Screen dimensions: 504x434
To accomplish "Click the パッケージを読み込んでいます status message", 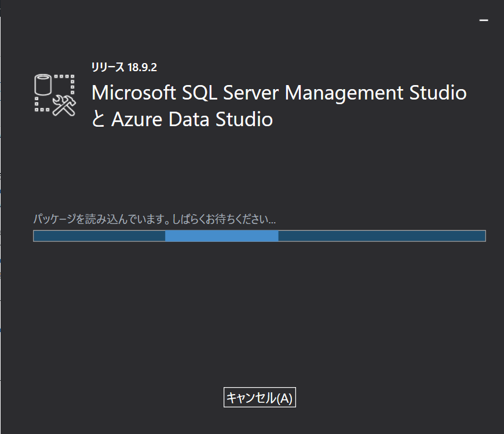I will 155,219.
